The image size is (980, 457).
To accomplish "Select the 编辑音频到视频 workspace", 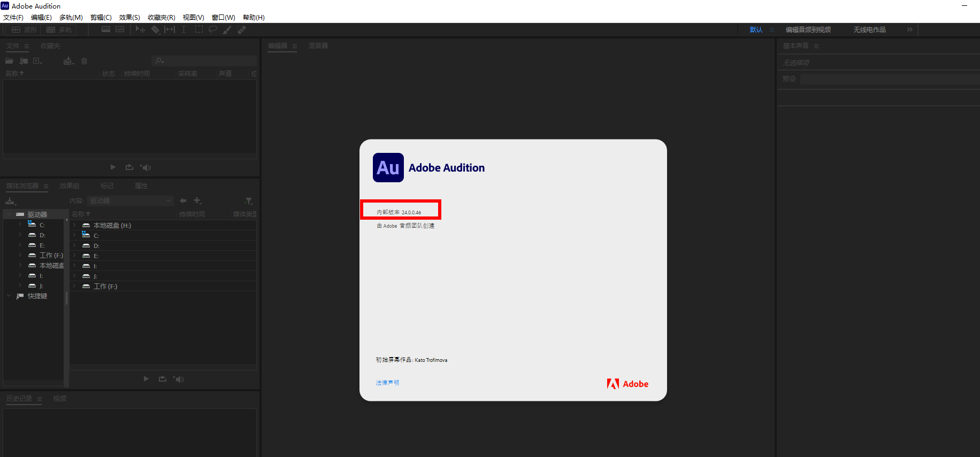I will [808, 30].
